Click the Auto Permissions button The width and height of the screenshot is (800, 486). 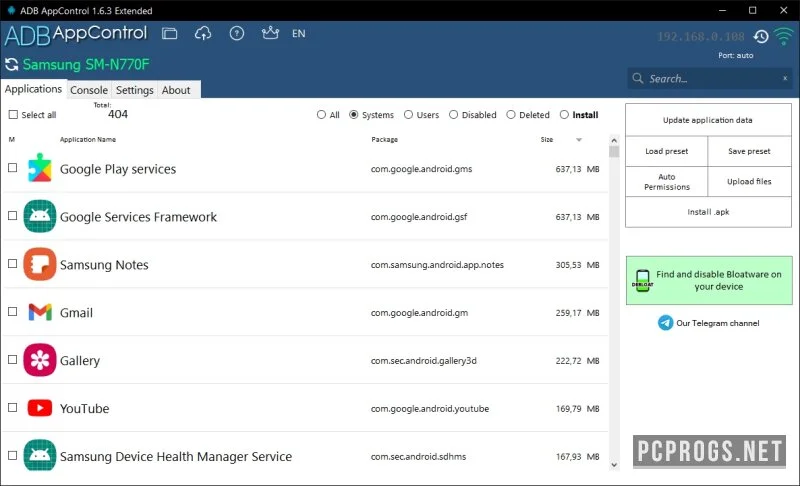click(666, 182)
